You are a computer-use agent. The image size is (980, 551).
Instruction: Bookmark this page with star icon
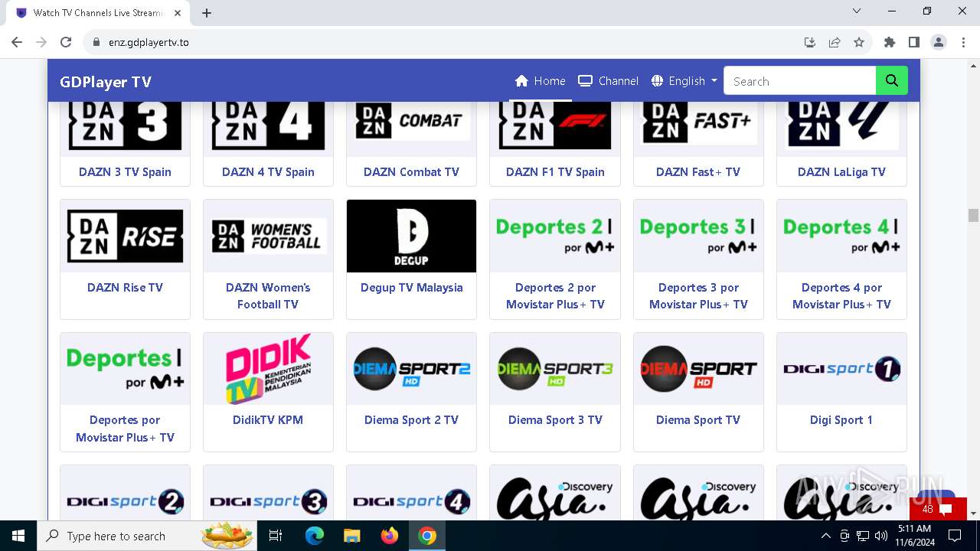click(x=859, y=42)
